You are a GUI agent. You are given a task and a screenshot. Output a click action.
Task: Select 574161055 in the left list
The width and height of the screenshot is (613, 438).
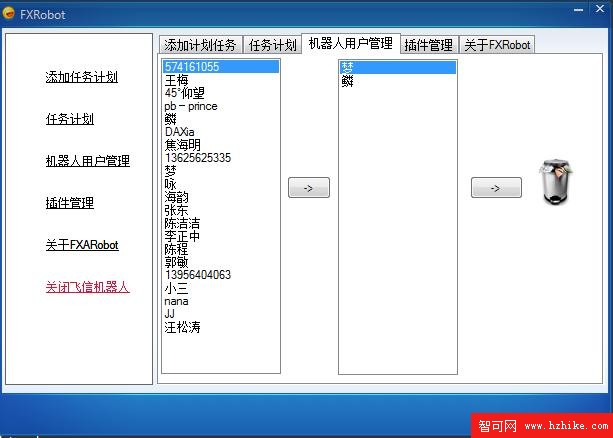click(192, 67)
